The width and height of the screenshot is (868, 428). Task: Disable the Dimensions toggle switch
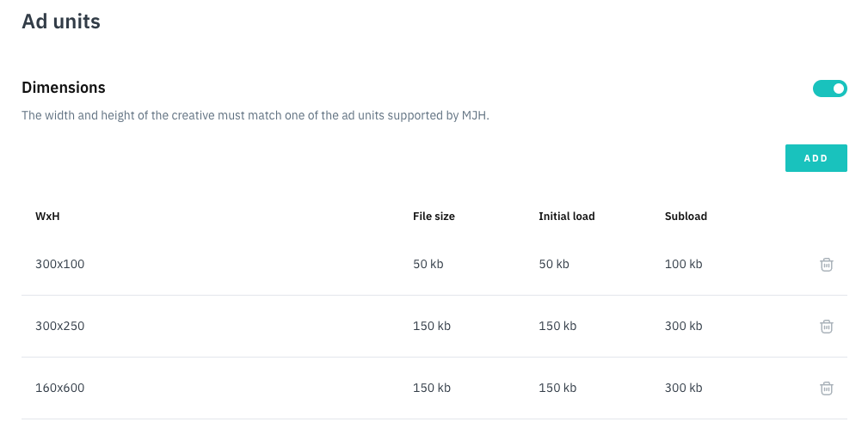click(x=829, y=89)
